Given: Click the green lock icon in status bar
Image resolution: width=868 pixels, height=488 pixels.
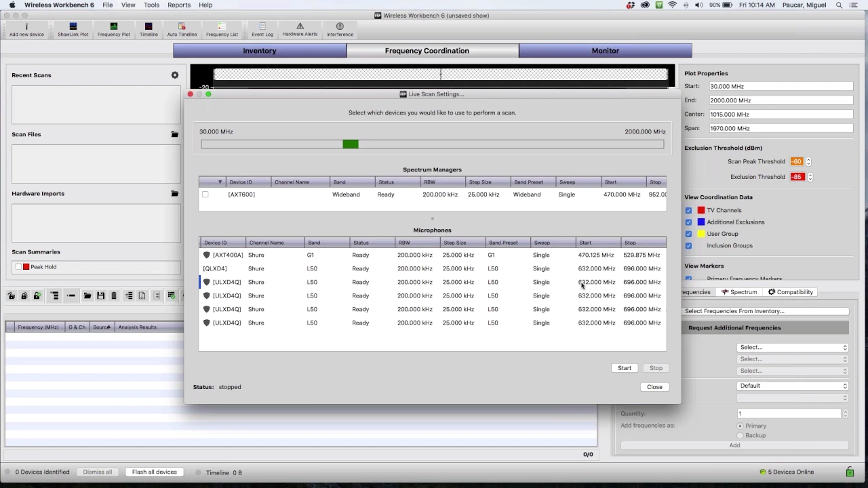Looking at the screenshot, I should [850, 472].
